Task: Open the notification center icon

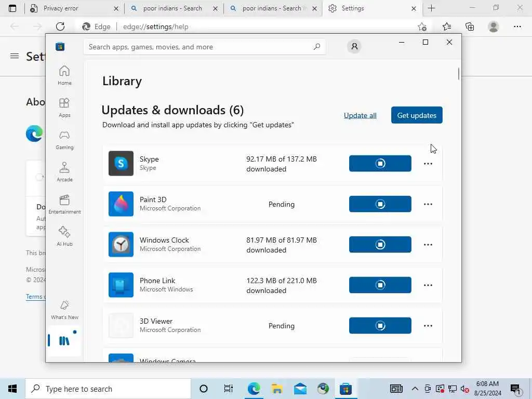Action: (x=516, y=389)
